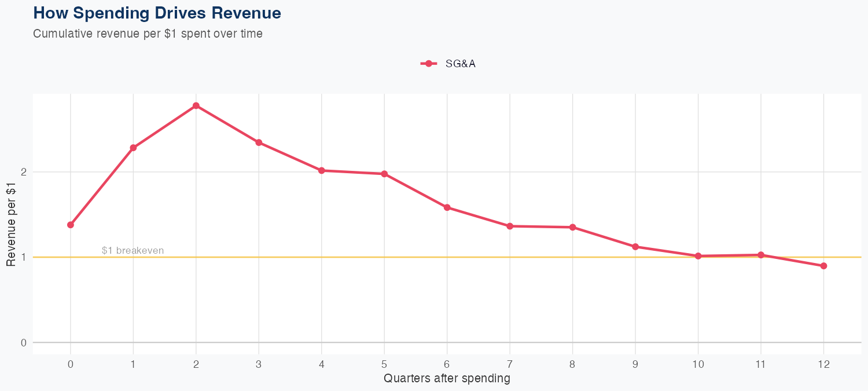Click the 'Revenue per $1' axis title
The image size is (868, 391).
click(x=11, y=224)
